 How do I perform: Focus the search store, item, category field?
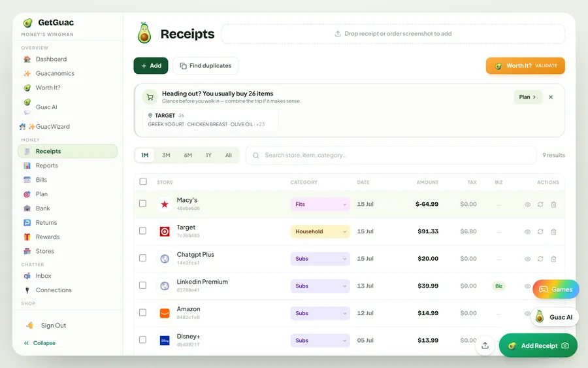[x=391, y=156]
